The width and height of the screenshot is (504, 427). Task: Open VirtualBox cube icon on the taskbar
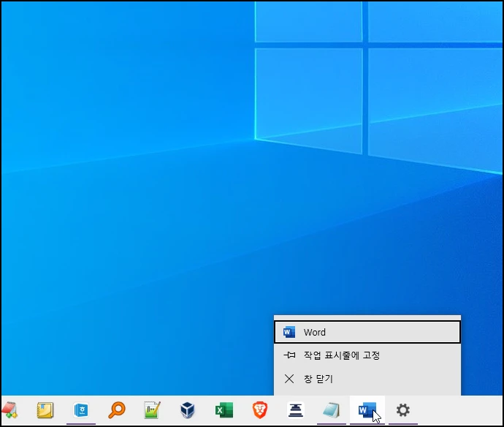click(188, 410)
